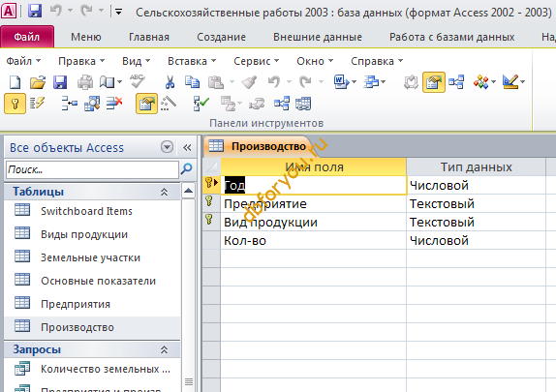The image size is (556, 392).
Task: Click the Кол-во field name cell
Action: (314, 240)
